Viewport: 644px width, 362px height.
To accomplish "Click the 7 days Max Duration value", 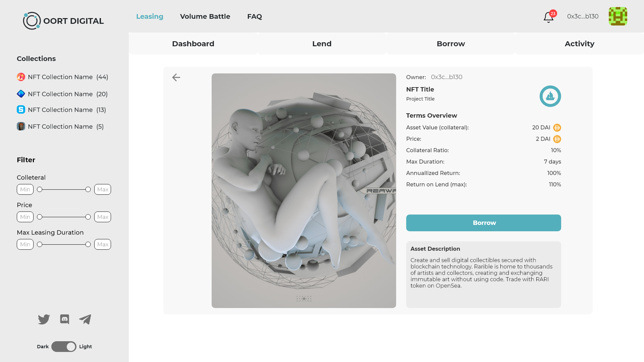I will [x=552, y=162].
